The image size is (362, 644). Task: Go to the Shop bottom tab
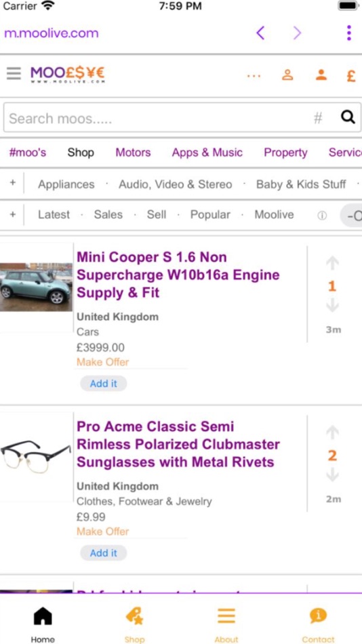click(134, 624)
